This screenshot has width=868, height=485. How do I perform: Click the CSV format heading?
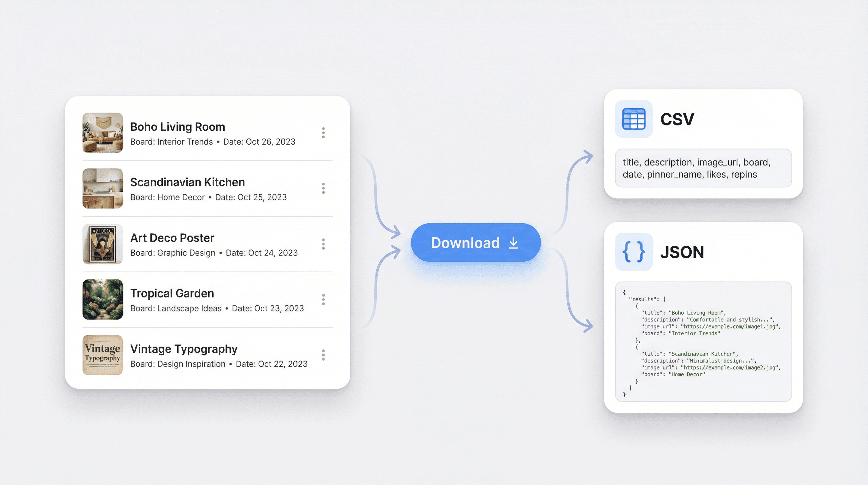[677, 119]
